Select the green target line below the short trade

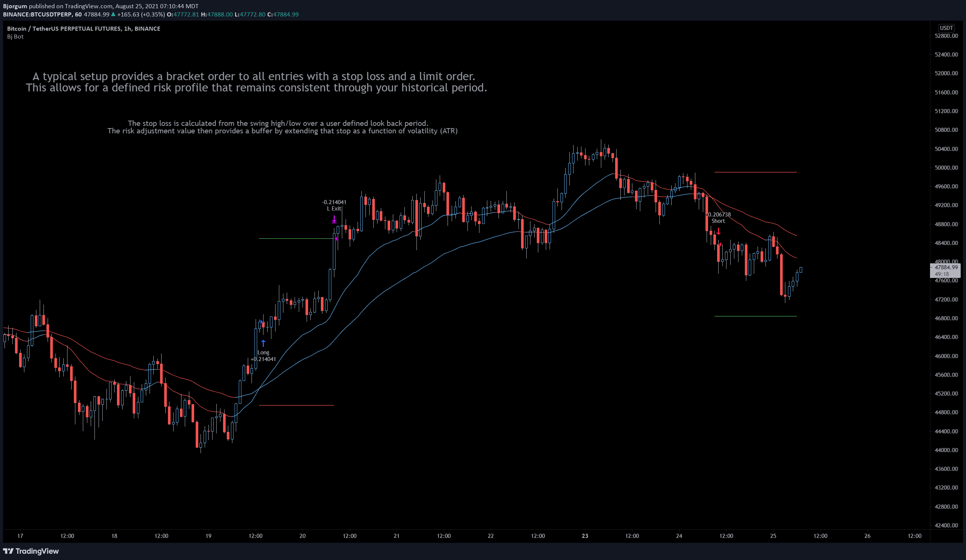756,317
